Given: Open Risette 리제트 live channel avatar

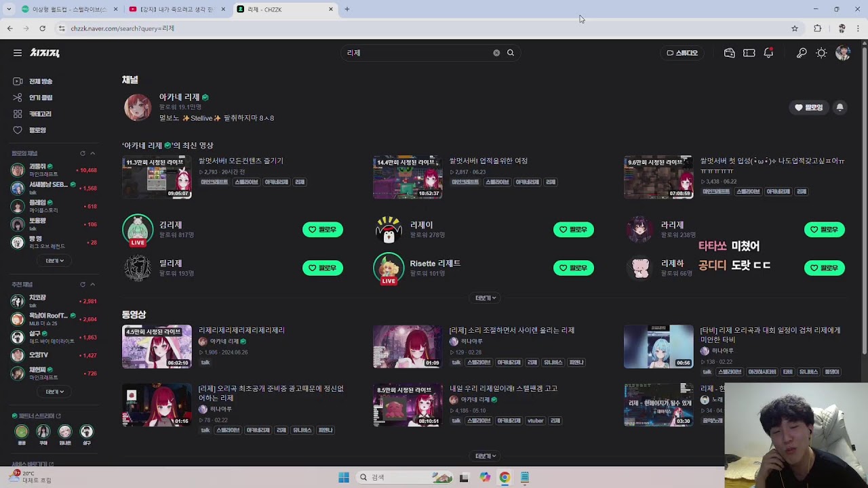Looking at the screenshot, I should 389,268.
